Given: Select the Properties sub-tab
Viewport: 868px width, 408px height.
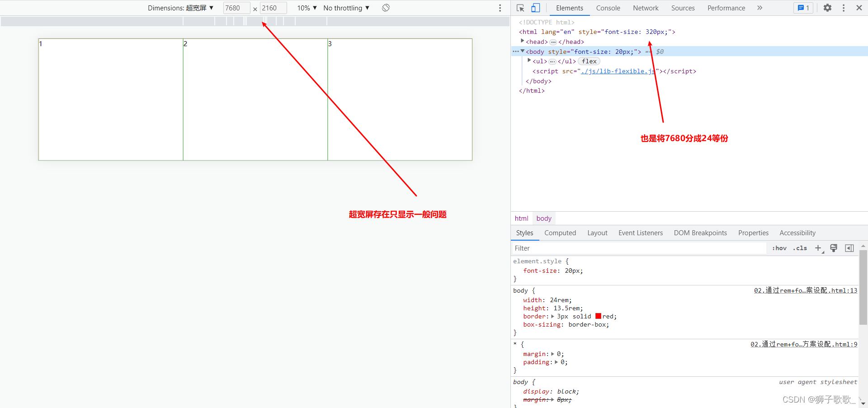Looking at the screenshot, I should point(753,233).
